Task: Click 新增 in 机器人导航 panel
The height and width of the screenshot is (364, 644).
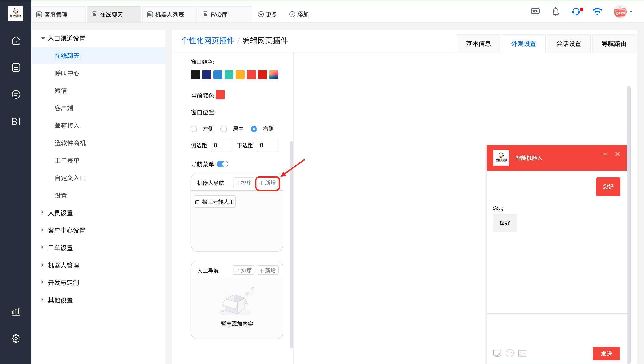Action: click(267, 183)
